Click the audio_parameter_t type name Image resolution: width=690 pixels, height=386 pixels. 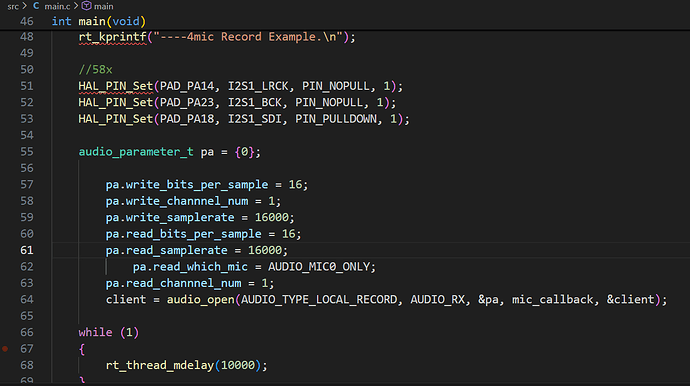(136, 152)
